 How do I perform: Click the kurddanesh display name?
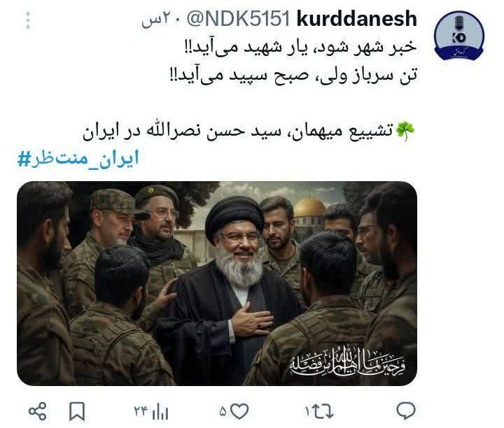point(357,19)
